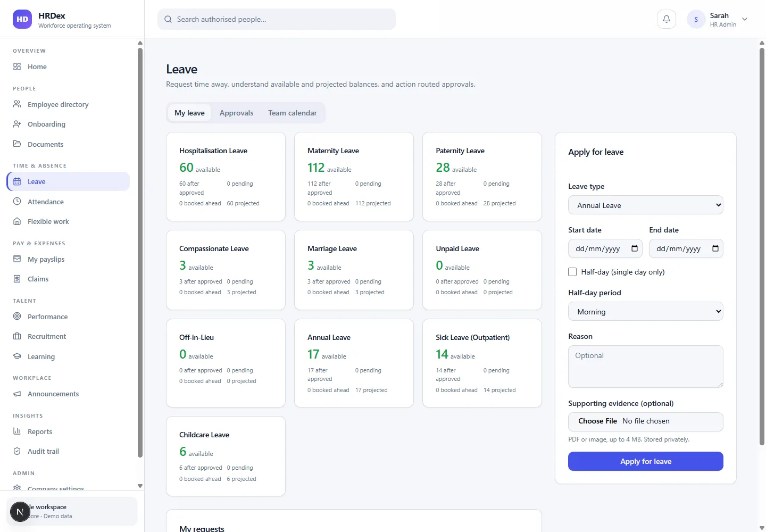Click the sidebar scroll down arrow
The width and height of the screenshot is (766, 532).
(140, 486)
